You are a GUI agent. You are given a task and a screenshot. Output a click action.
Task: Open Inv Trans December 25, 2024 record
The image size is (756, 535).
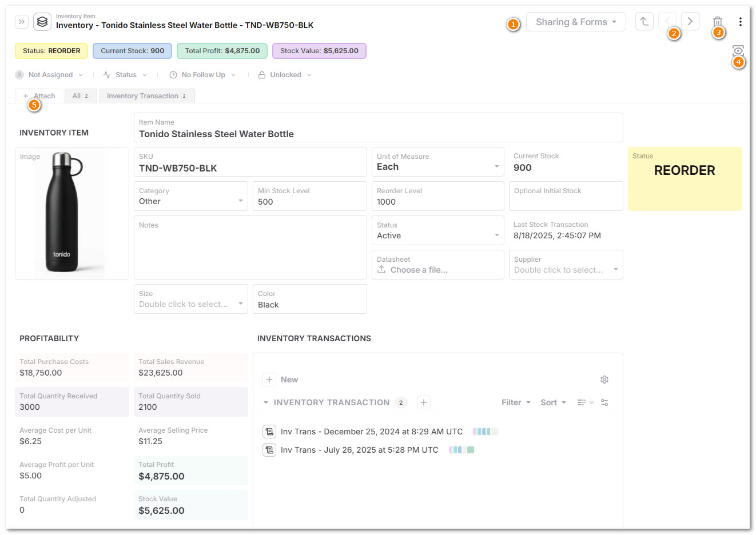click(x=372, y=432)
